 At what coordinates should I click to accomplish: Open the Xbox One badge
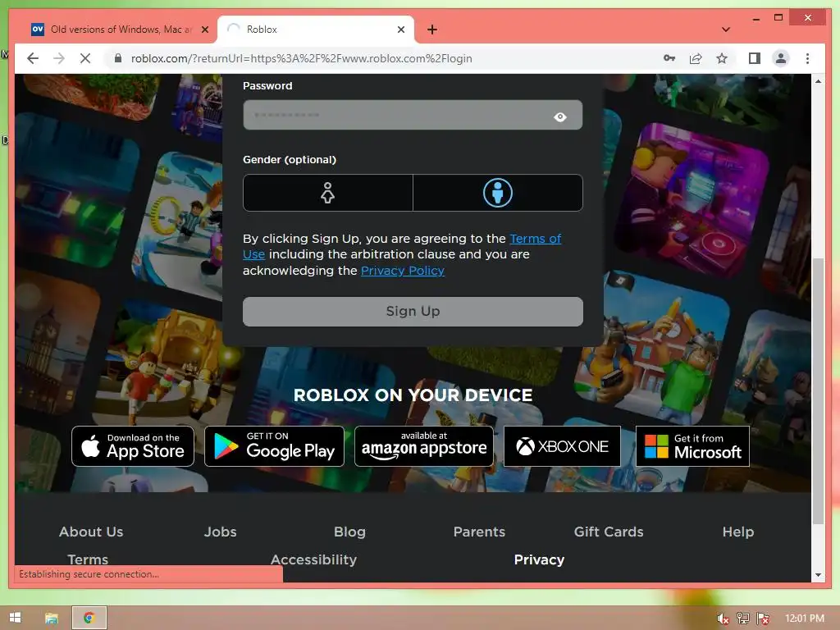click(x=562, y=446)
